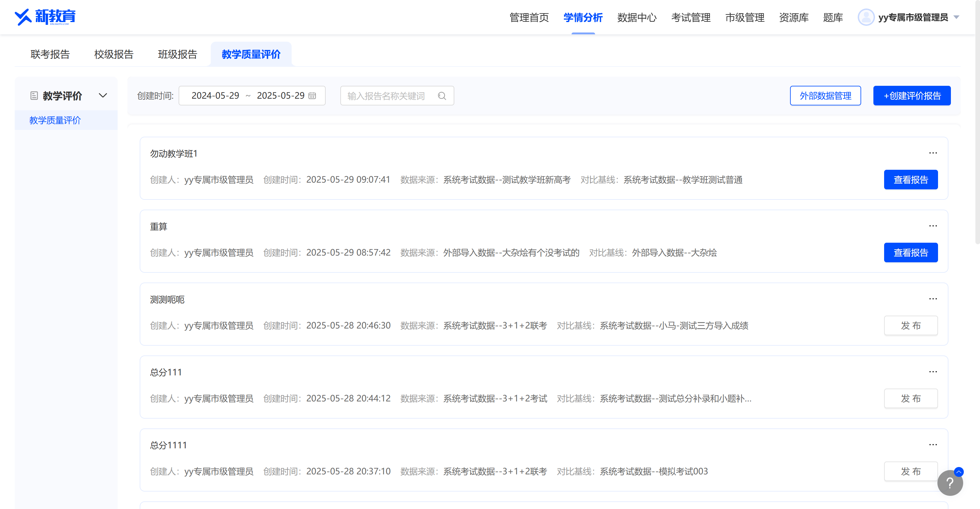Click the help question mark button
This screenshot has width=980, height=509.
(950, 483)
